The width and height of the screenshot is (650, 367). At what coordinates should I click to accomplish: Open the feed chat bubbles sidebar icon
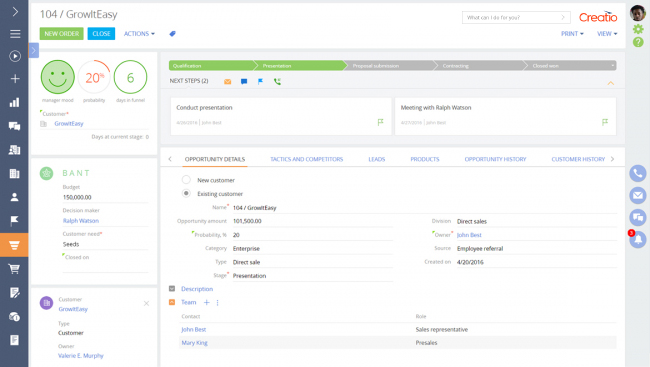pyautogui.click(x=15, y=126)
